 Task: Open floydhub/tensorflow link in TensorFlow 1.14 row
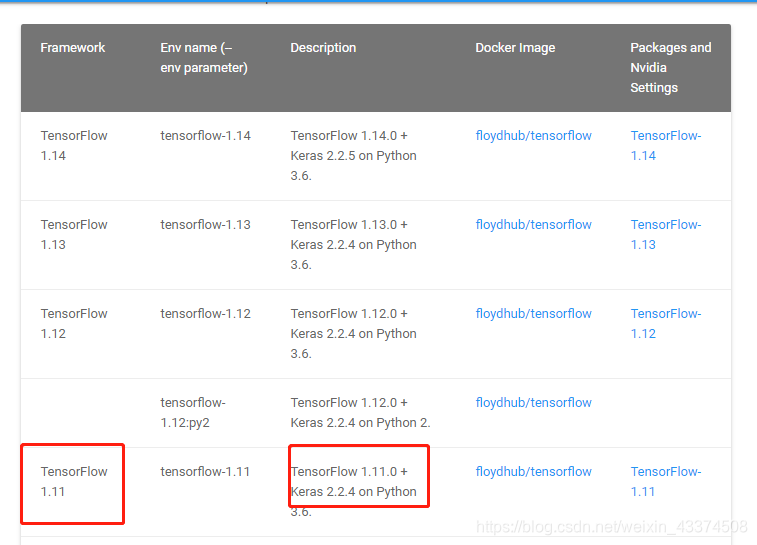[533, 136]
